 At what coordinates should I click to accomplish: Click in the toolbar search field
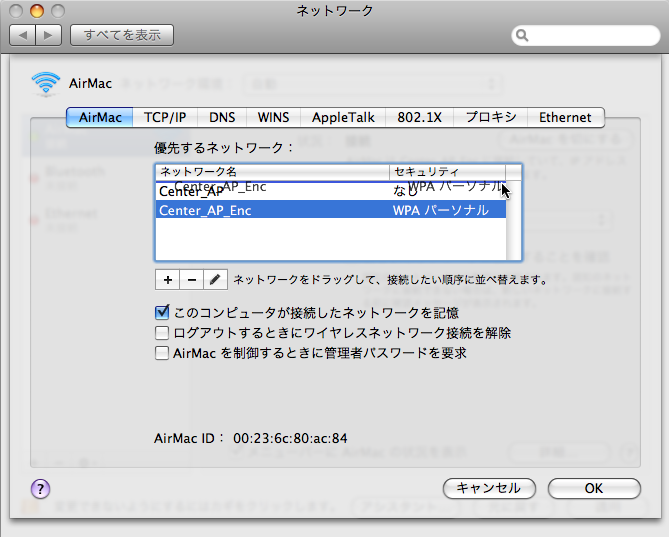click(x=586, y=35)
